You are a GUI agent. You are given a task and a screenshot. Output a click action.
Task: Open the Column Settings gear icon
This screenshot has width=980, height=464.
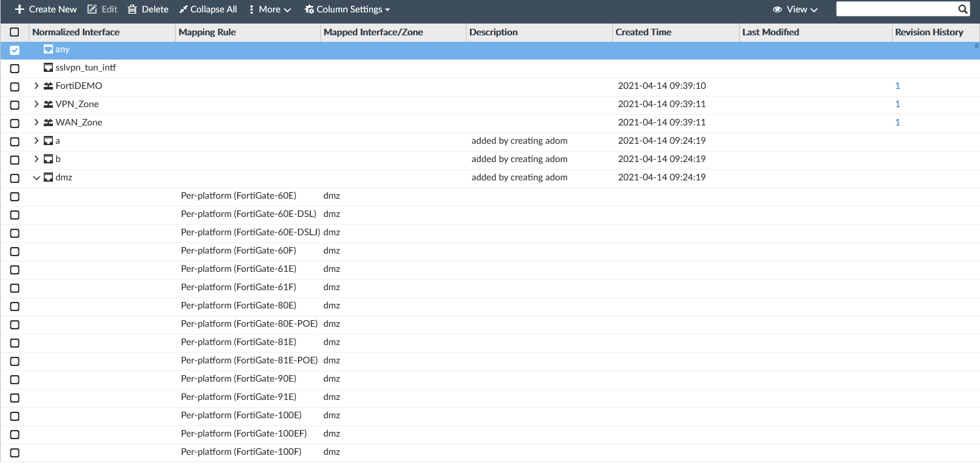(x=309, y=9)
